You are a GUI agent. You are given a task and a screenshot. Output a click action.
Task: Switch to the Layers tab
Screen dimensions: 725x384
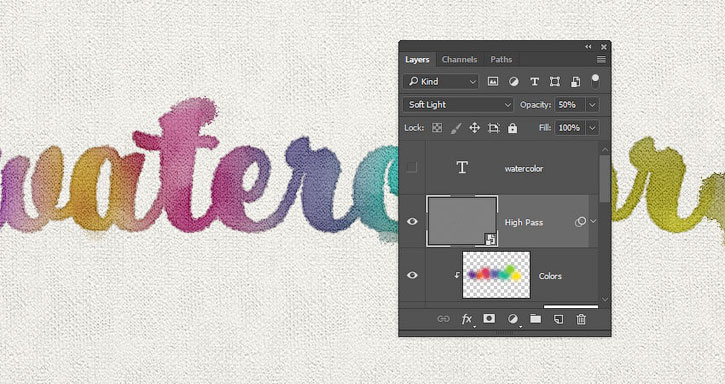click(x=417, y=59)
